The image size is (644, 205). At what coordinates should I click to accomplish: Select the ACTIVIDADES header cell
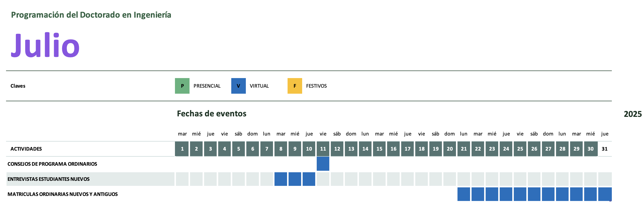click(26, 149)
